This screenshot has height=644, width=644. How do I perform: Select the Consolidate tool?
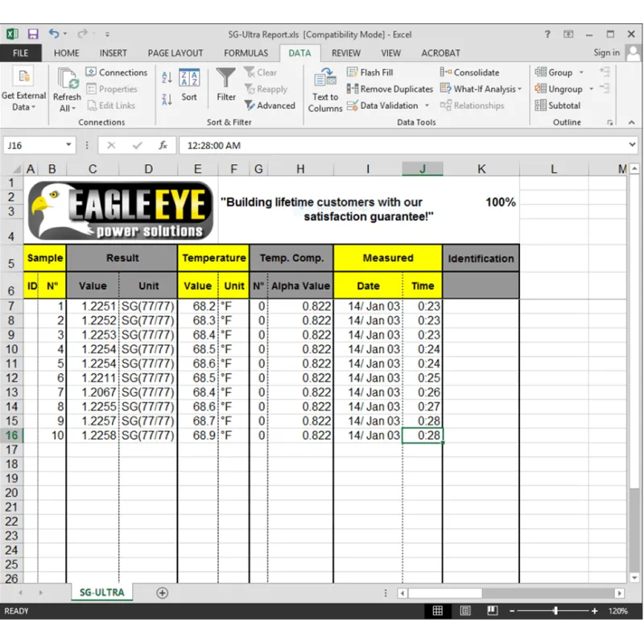click(472, 72)
